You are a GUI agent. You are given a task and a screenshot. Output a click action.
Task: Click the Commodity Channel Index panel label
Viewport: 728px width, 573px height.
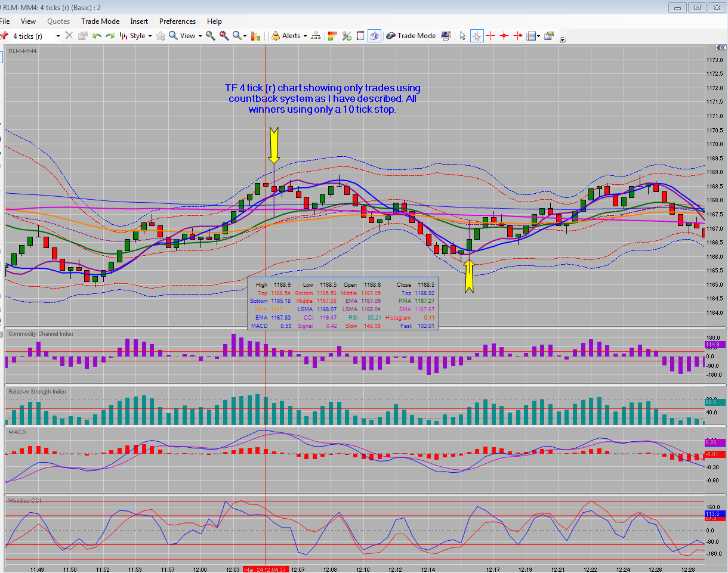(41, 333)
